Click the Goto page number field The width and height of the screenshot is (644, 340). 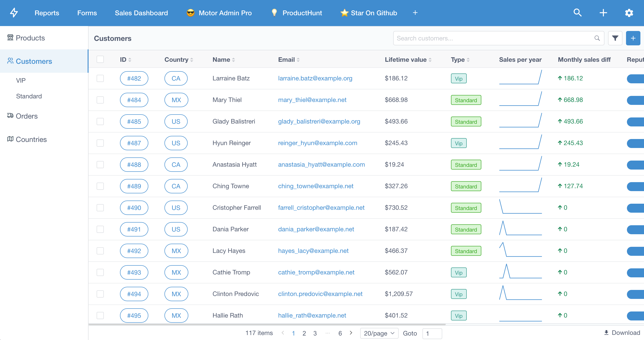(432, 333)
